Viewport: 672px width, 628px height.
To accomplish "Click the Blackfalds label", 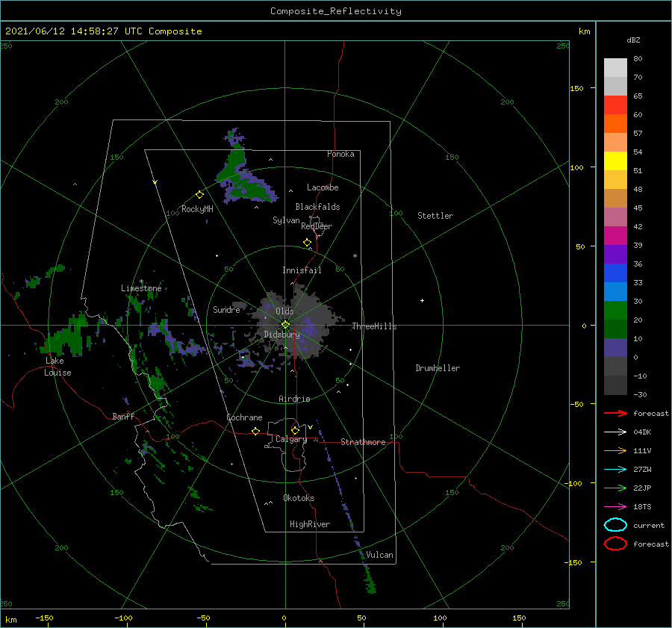I will 317,207.
